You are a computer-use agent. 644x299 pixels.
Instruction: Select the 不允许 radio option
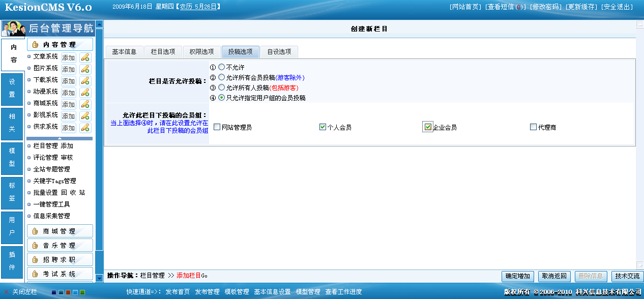pos(221,67)
